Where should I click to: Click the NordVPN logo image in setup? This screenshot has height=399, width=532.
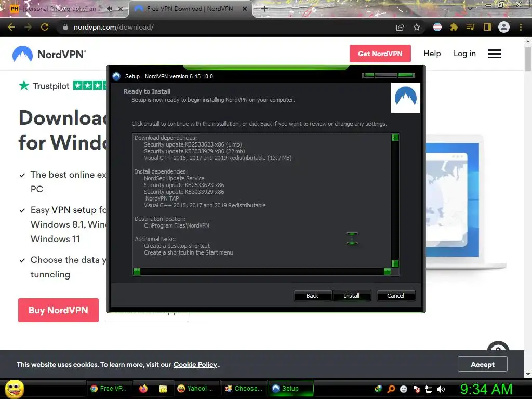[405, 98]
